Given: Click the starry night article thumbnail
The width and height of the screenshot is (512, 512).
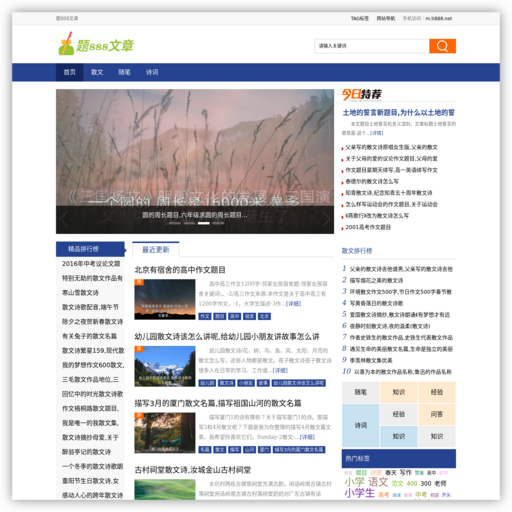Looking at the screenshot, I should point(165,299).
